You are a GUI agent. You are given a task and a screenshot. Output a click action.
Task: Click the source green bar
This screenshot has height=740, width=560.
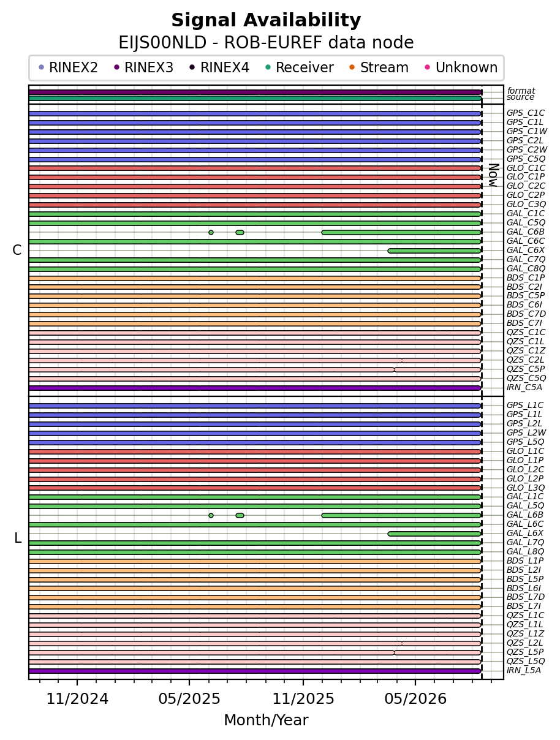click(255, 98)
